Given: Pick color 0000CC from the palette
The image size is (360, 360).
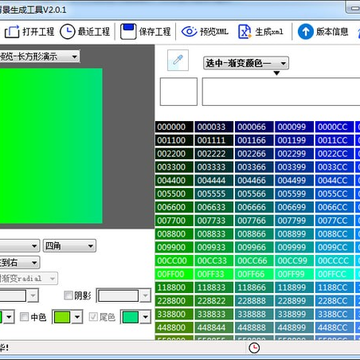Looking at the screenshot, I should click(x=334, y=127).
